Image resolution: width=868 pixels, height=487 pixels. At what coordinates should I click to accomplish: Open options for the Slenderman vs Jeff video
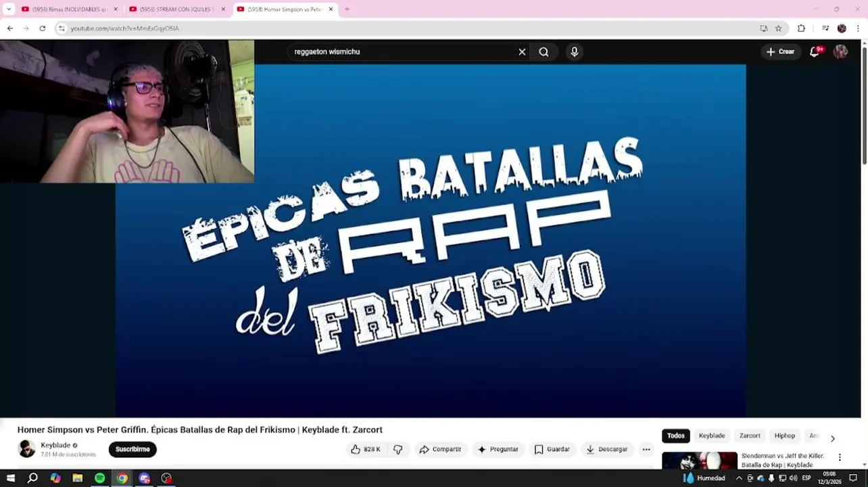click(840, 458)
